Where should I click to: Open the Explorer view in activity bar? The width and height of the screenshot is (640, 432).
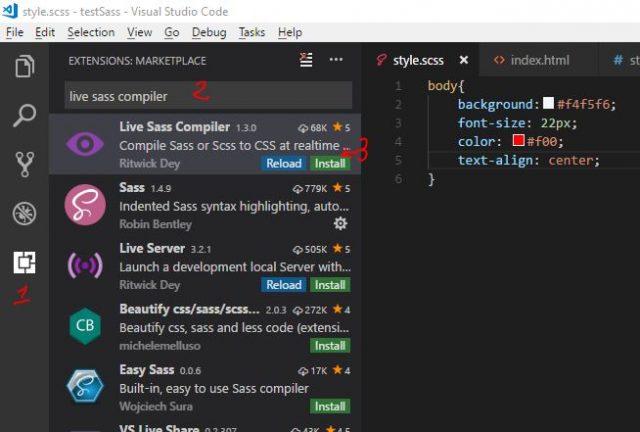click(x=24, y=66)
